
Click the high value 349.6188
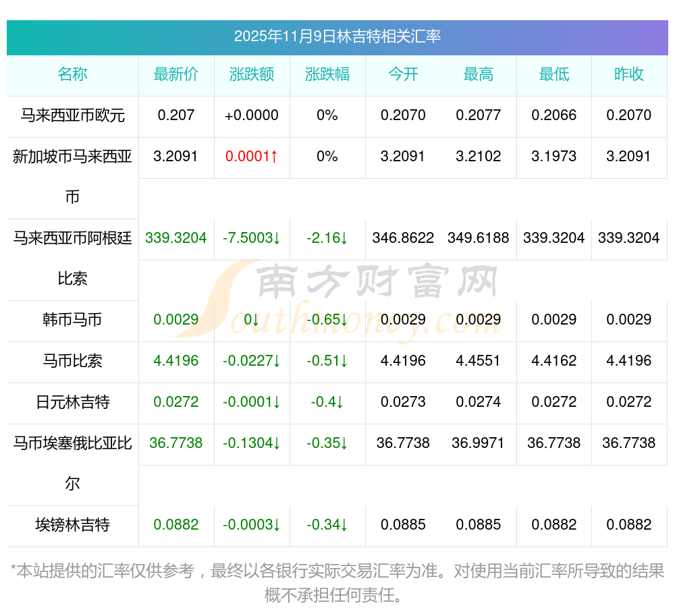pos(479,238)
